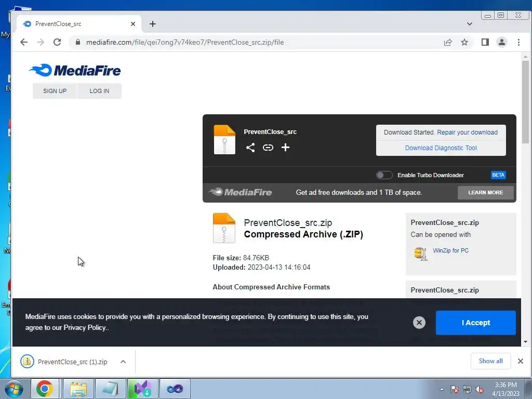Expand download item options chevron
The width and height of the screenshot is (532, 399).
pos(123,362)
